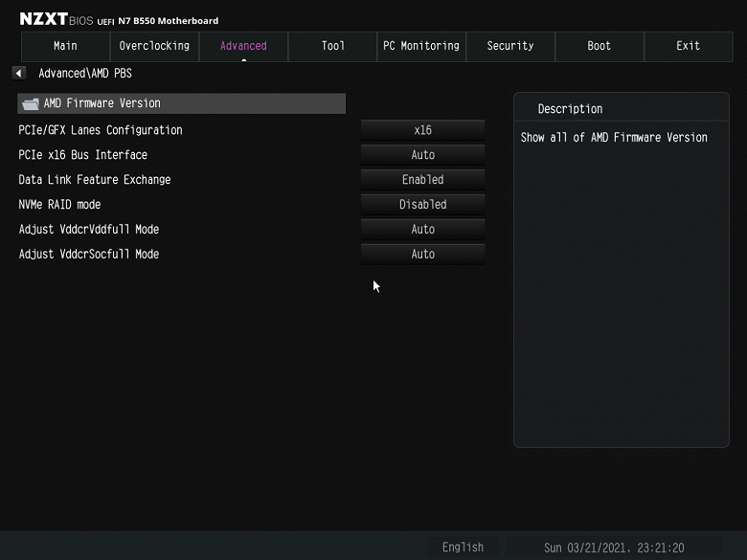Click the Description panel heading
The width and height of the screenshot is (747, 560).
pos(570,109)
